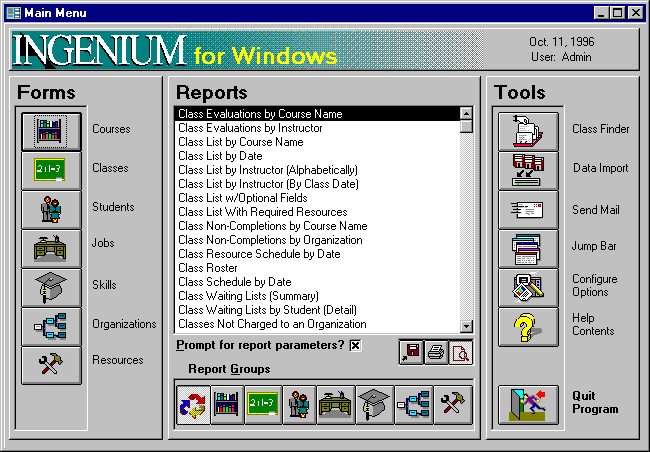Viewport: 650px width, 452px height.
Task: Preview report with magnifier page icon
Action: 461,352
